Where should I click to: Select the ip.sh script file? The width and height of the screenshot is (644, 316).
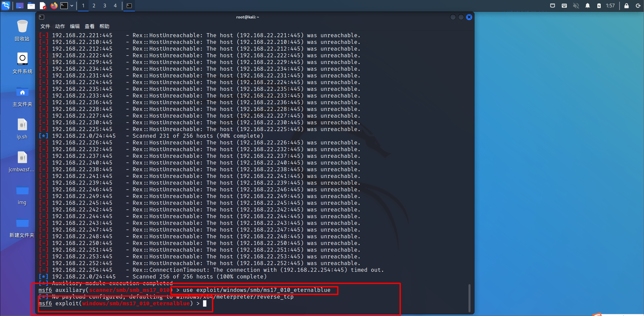pyautogui.click(x=22, y=129)
